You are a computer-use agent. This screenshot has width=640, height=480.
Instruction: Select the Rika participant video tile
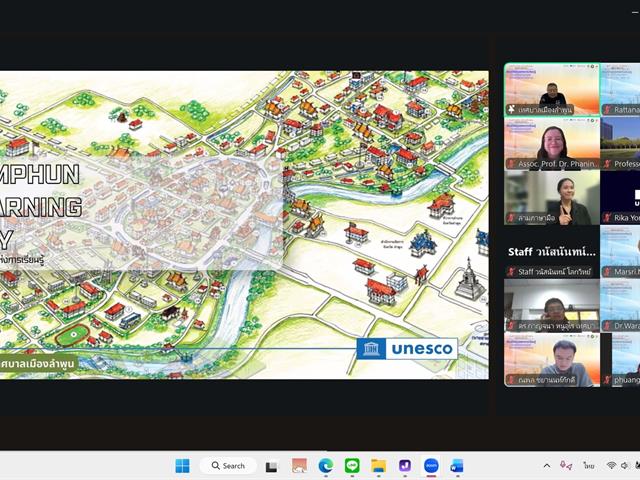tap(621, 197)
